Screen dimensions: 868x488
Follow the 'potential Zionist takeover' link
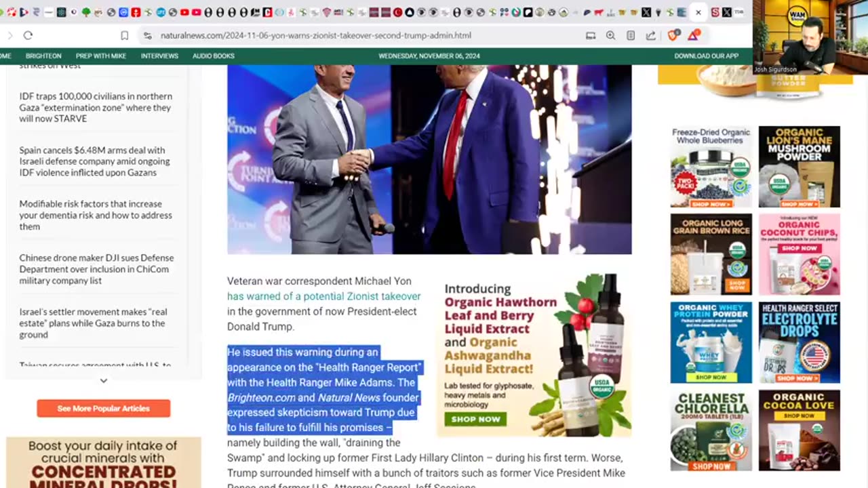coord(324,296)
